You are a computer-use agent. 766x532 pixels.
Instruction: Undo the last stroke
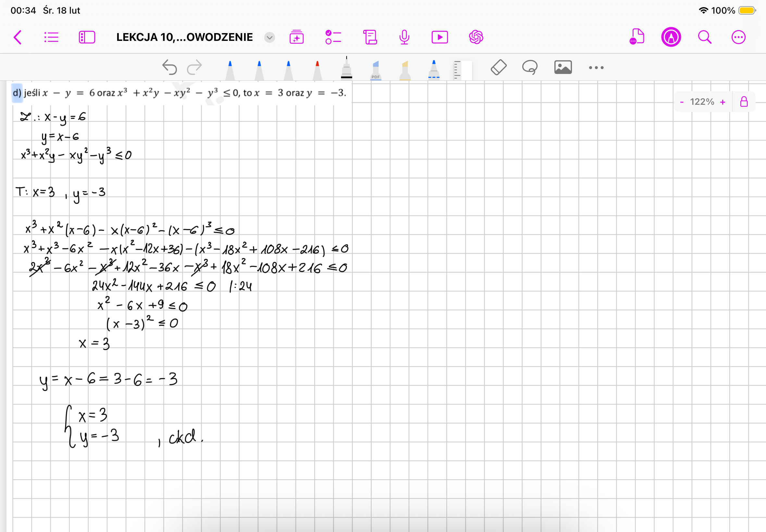coord(169,67)
